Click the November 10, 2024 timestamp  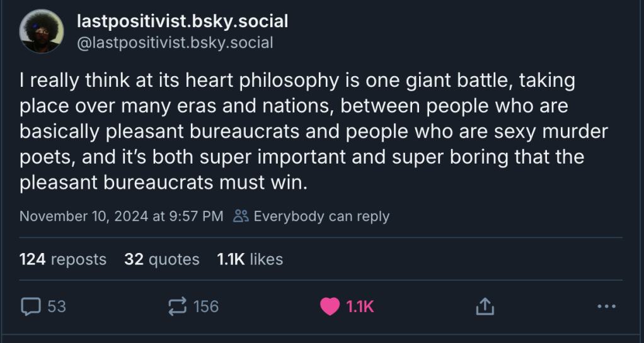pos(122,216)
